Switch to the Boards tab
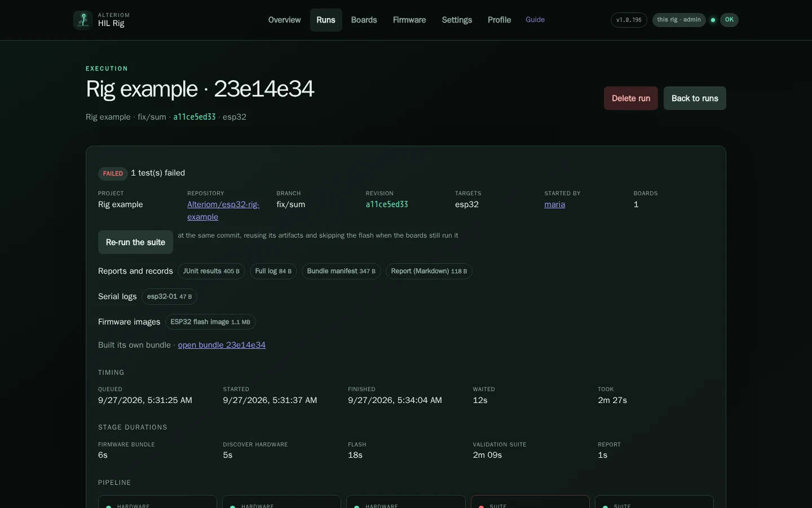This screenshot has width=812, height=508. (x=364, y=20)
